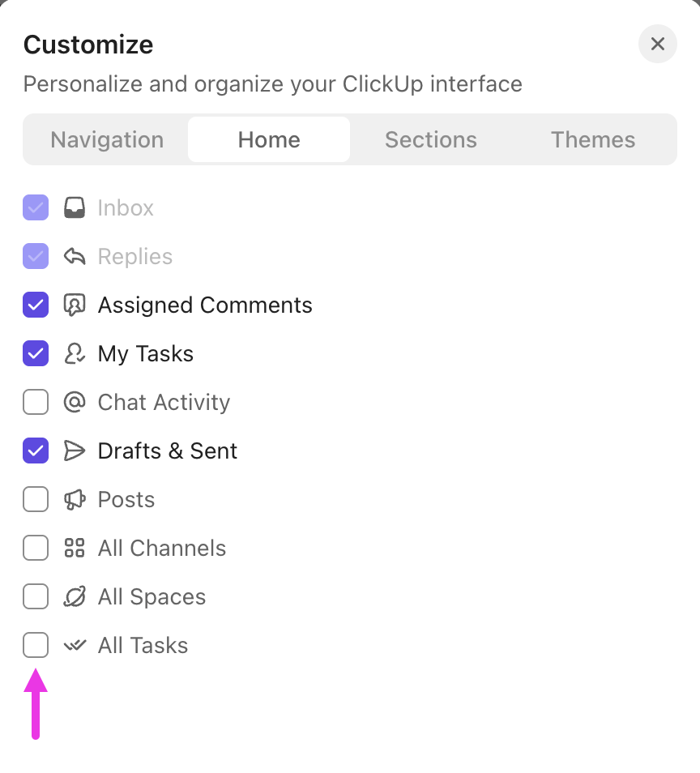Click the My Tasks person icon

coord(75,353)
